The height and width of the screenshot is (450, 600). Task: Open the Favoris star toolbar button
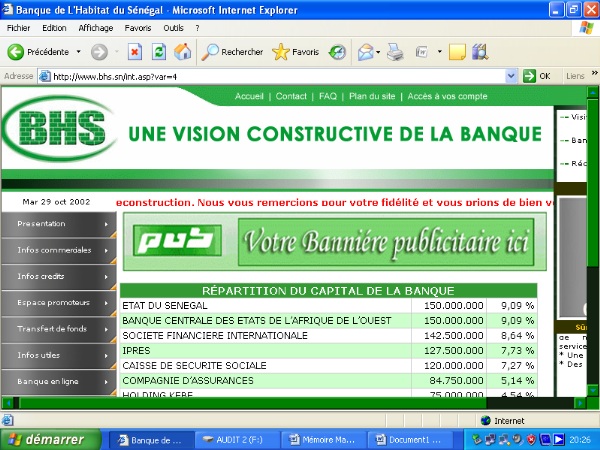tap(295, 52)
